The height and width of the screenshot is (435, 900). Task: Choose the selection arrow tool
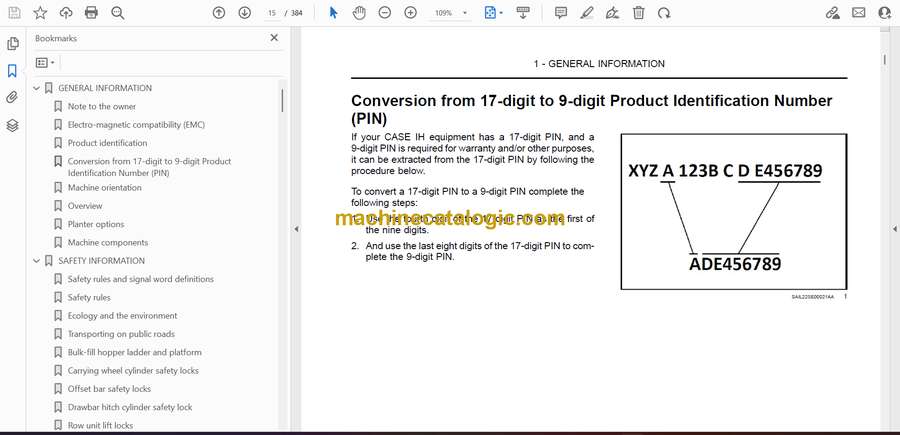tap(333, 13)
